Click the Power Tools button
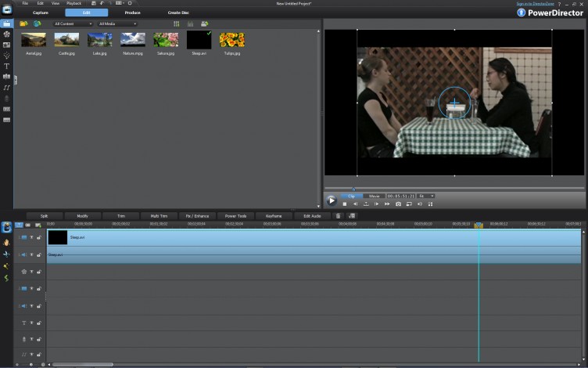The image size is (588, 368). pyautogui.click(x=235, y=216)
